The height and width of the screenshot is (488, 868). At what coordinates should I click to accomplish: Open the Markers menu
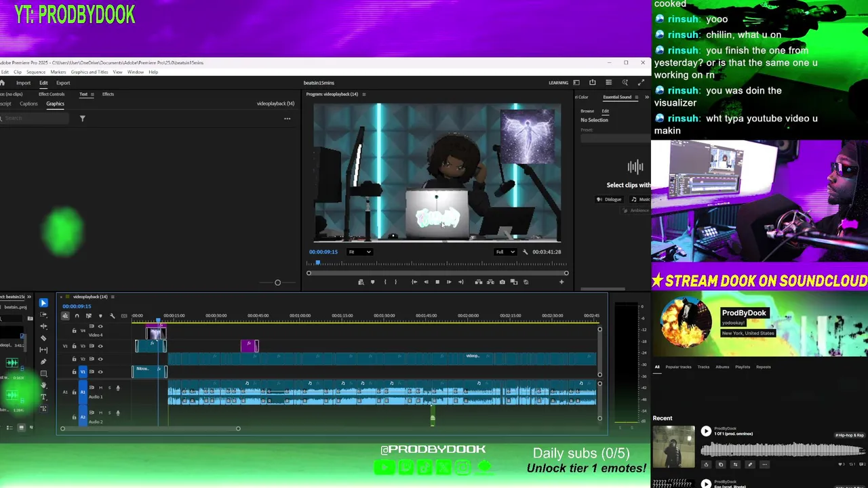[x=58, y=72]
